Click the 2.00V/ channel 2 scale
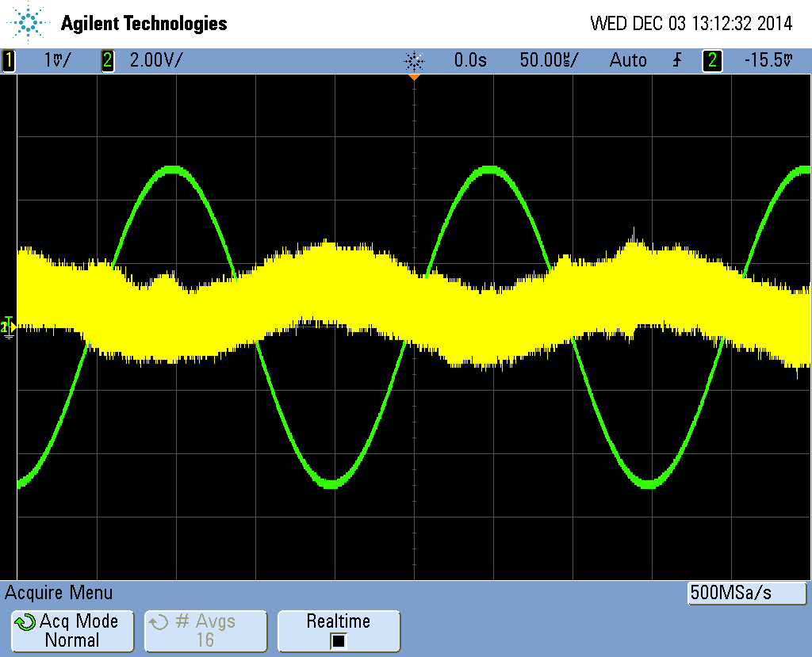This screenshot has height=657, width=812. 156,60
